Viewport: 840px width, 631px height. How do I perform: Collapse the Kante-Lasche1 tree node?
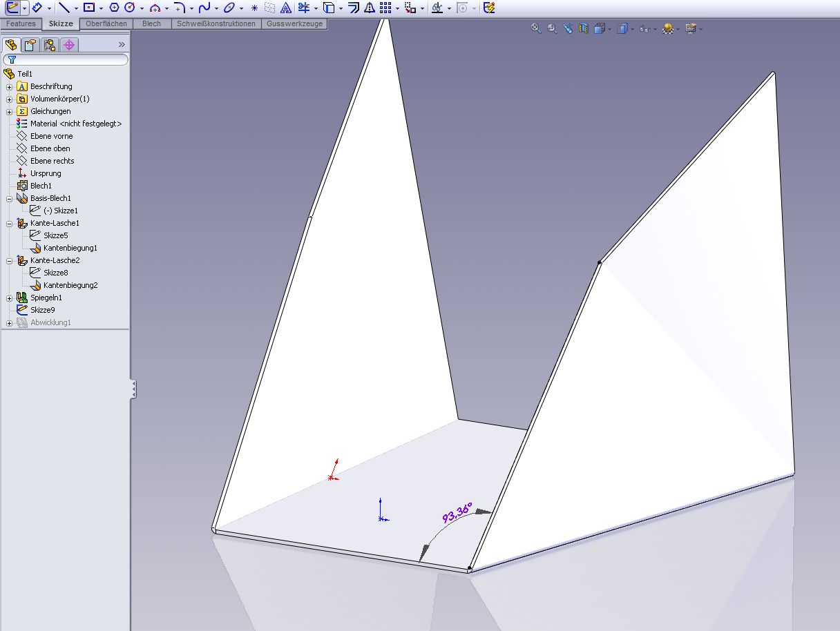coord(10,224)
